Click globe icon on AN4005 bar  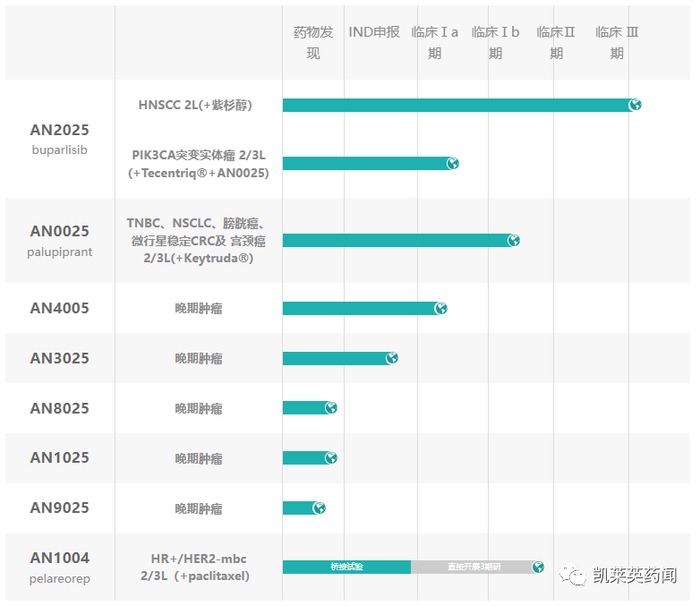[x=441, y=309]
